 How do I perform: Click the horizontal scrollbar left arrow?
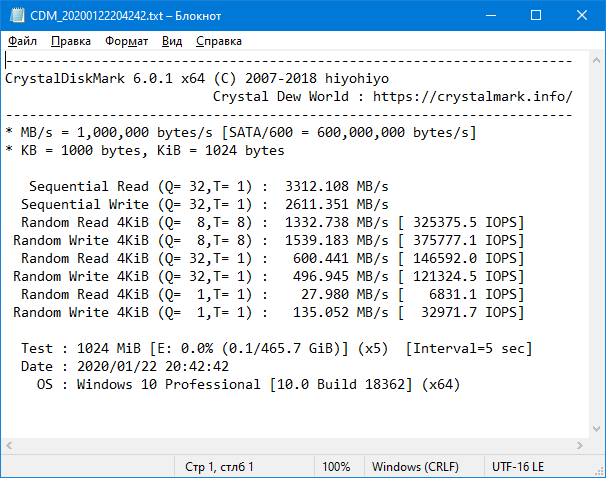click(9, 446)
